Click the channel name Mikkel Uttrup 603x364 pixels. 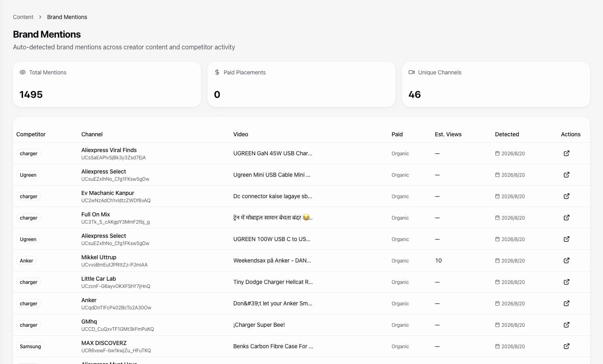click(x=99, y=257)
